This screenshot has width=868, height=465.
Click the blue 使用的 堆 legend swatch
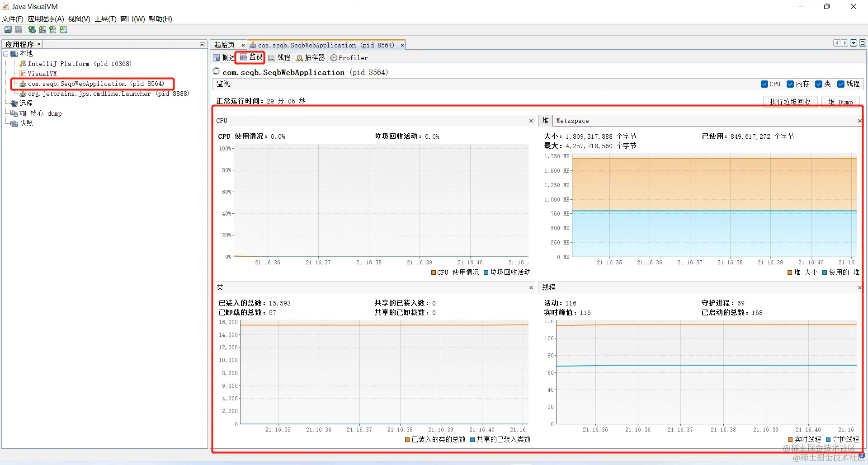pyautogui.click(x=825, y=272)
